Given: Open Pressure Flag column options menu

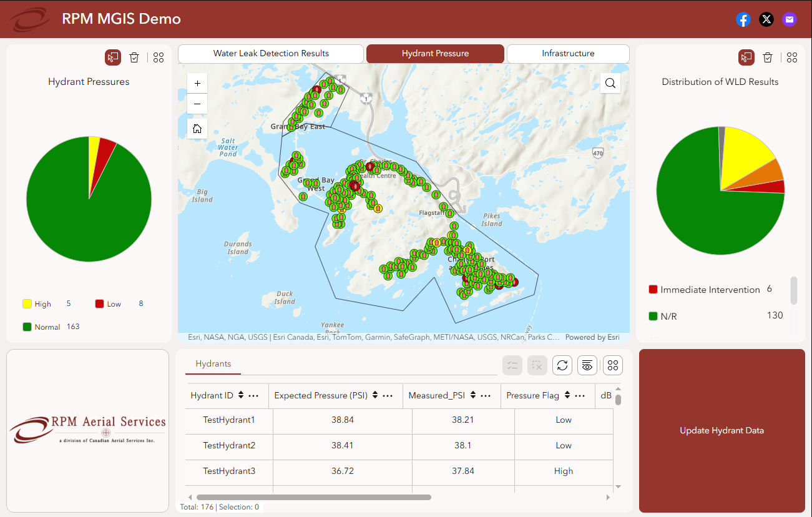Looking at the screenshot, I should click(580, 395).
